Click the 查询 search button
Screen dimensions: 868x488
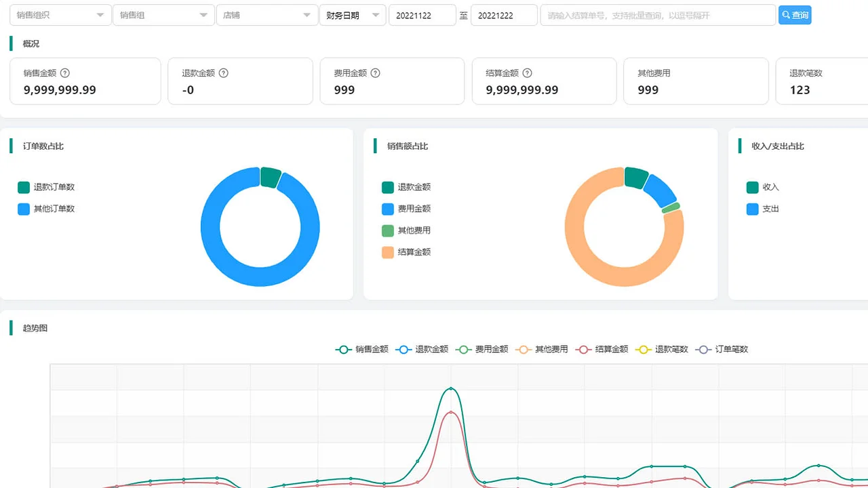coord(795,15)
